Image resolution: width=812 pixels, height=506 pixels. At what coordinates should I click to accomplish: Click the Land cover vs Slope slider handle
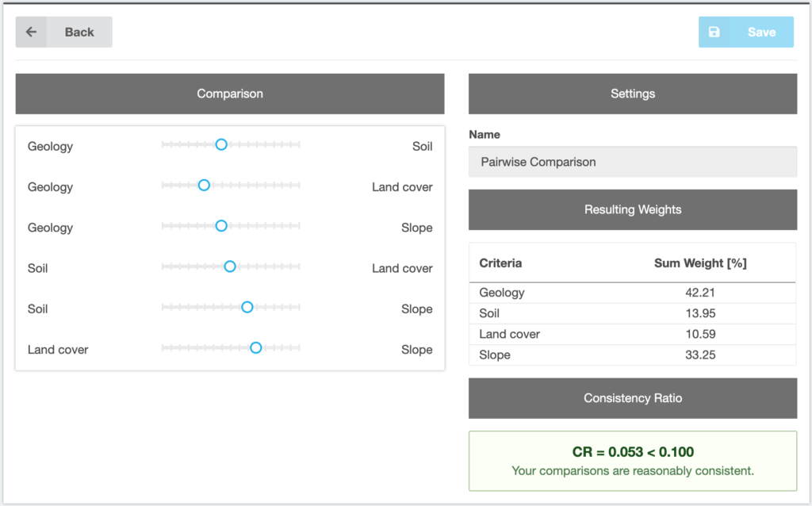tap(256, 347)
